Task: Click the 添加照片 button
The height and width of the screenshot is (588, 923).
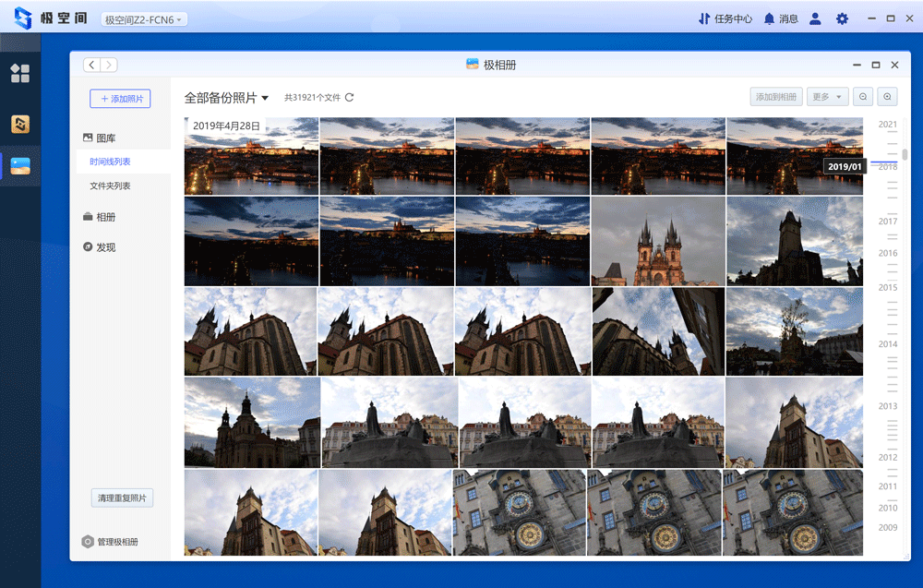Action: 120,98
